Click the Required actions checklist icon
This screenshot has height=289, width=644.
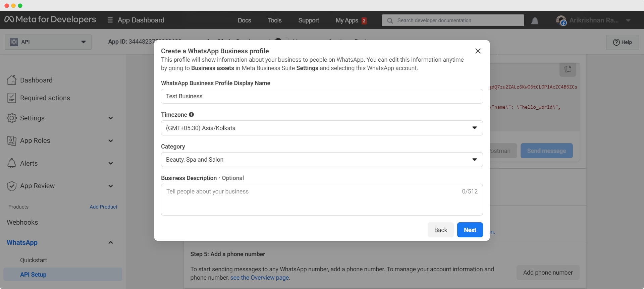click(12, 98)
